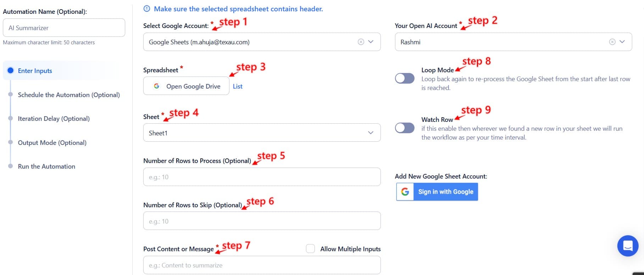644x275 pixels.
Task: Open the Open AI Account dropdown
Action: pyautogui.click(x=622, y=42)
